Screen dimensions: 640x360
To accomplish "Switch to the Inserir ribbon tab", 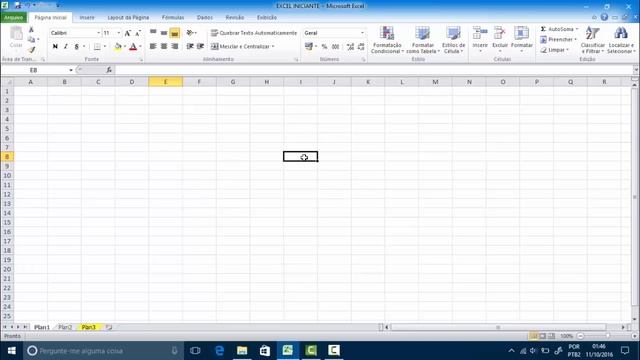I will (87, 18).
